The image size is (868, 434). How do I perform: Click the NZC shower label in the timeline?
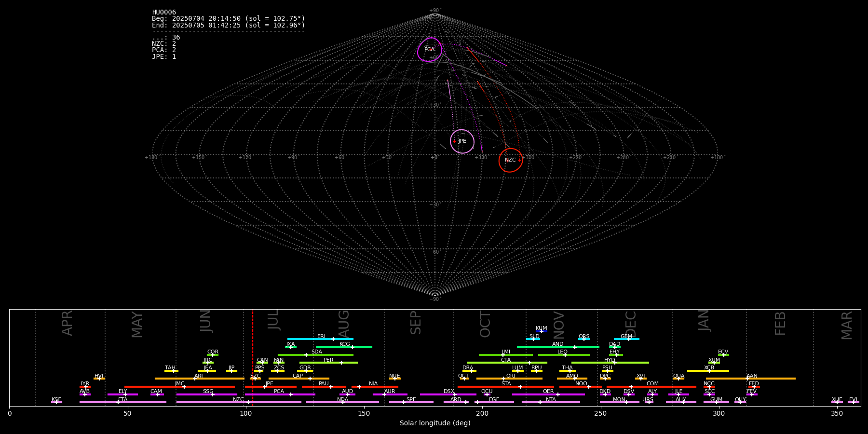point(239,400)
